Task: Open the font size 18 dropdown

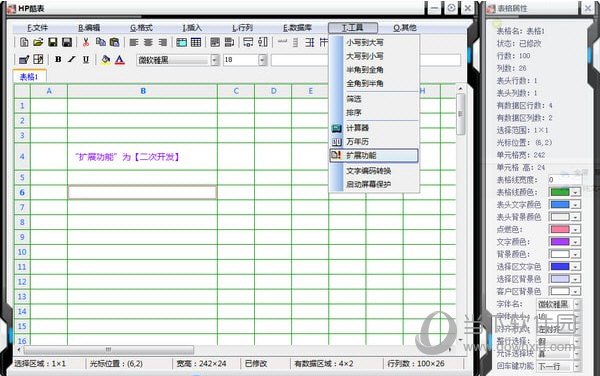Action: pyautogui.click(x=262, y=60)
